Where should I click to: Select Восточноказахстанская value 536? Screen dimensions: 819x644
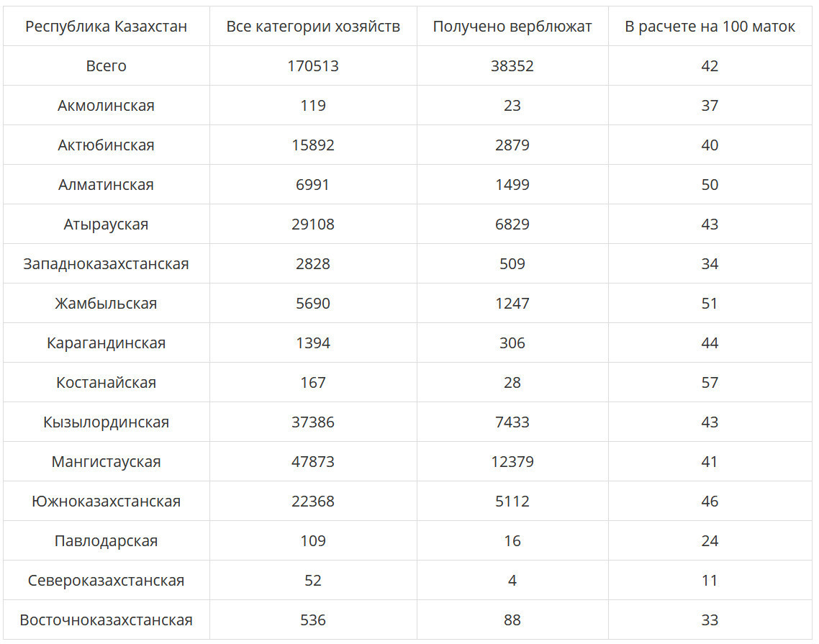point(313,620)
